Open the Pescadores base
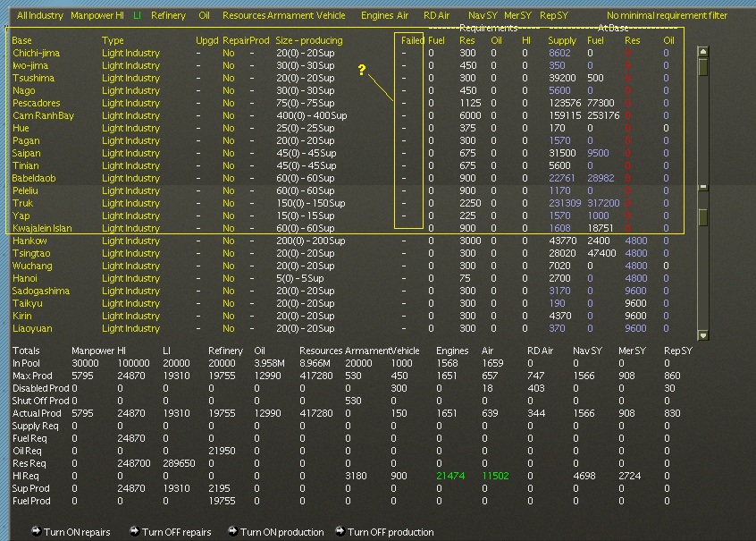This screenshot has height=541, width=756. click(x=36, y=103)
